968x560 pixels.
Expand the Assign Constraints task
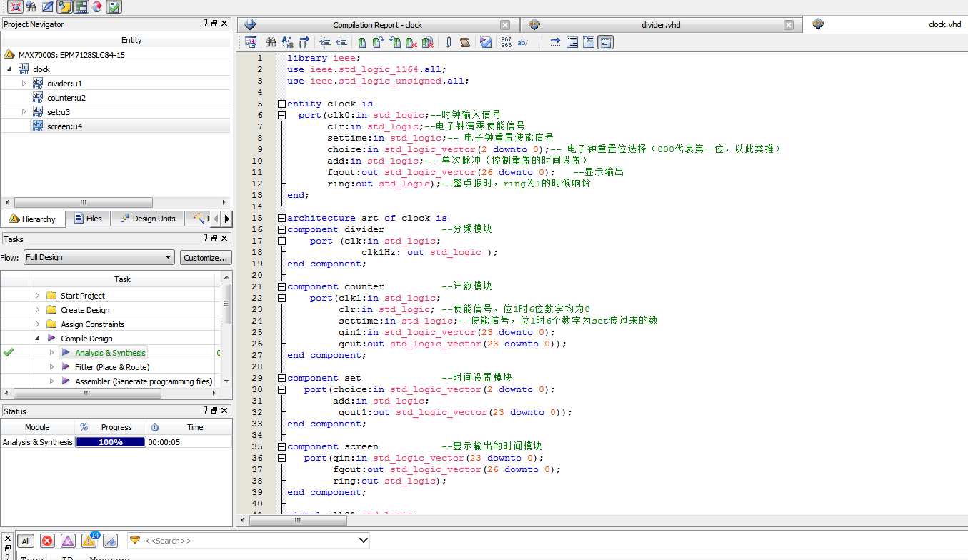[38, 324]
